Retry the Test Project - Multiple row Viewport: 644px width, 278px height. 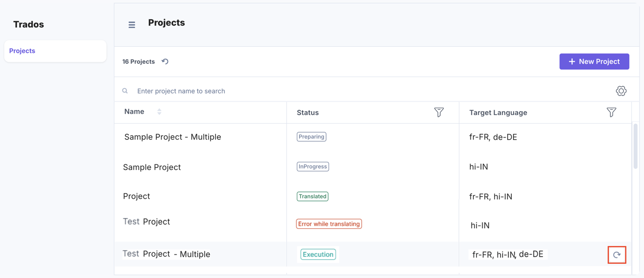coord(617,255)
